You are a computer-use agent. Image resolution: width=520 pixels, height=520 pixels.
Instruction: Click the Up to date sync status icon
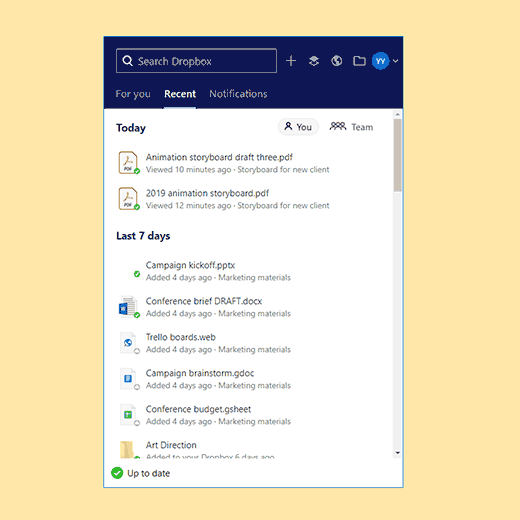coord(117,473)
